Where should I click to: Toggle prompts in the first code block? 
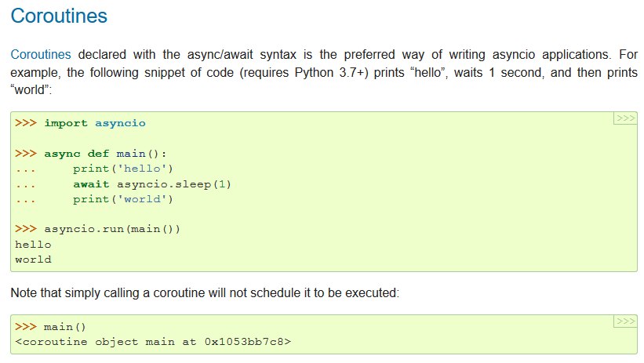pyautogui.click(x=625, y=118)
